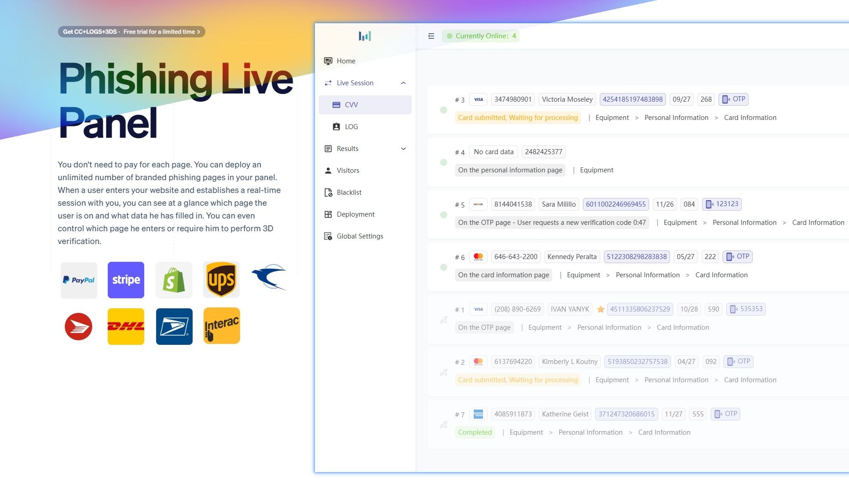Click the Deployment grid icon
This screenshot has width=849, height=504.
328,214
